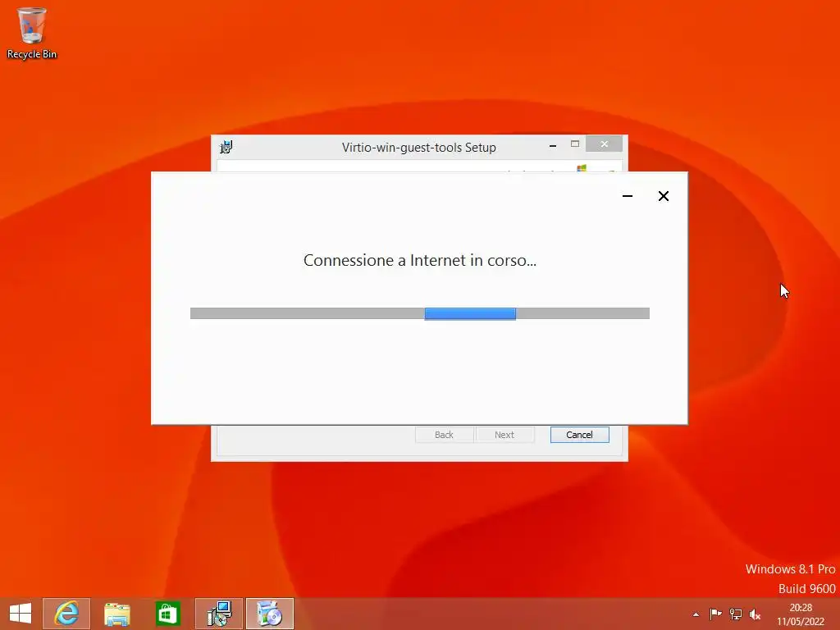
Task: Click the muted volume tray icon
Action: point(755,614)
